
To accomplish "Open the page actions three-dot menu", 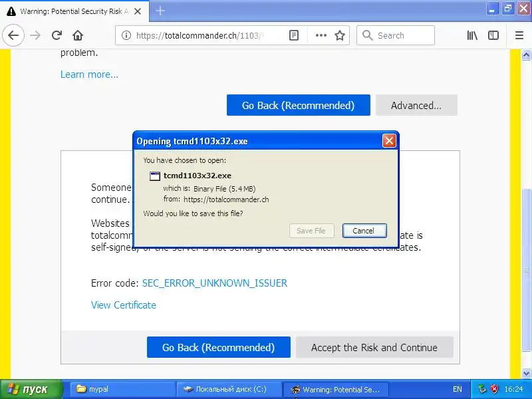I will click(x=321, y=35).
